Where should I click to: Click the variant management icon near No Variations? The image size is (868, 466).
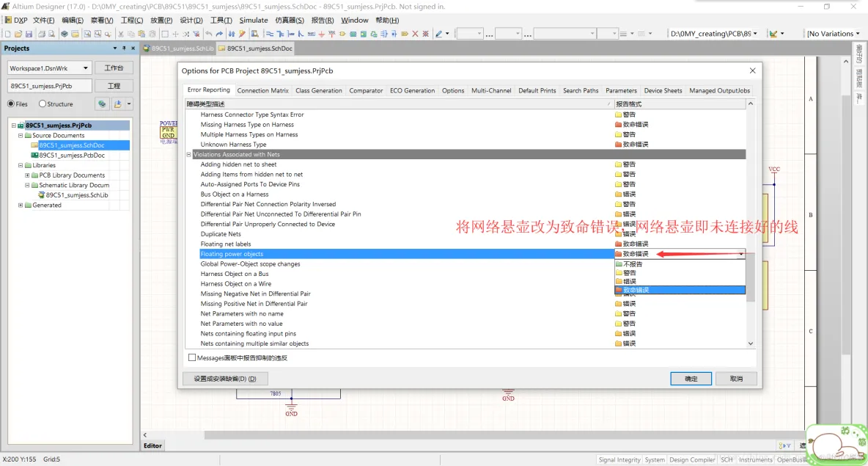(773, 34)
